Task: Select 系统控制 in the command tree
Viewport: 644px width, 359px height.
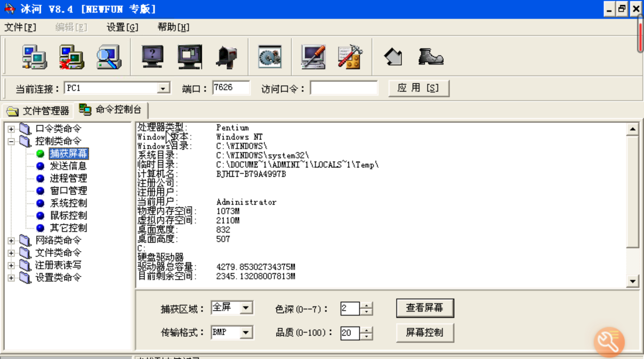Action: coord(69,203)
